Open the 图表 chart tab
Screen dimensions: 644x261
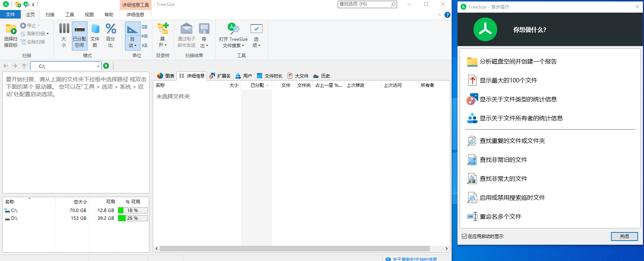pyautogui.click(x=166, y=76)
